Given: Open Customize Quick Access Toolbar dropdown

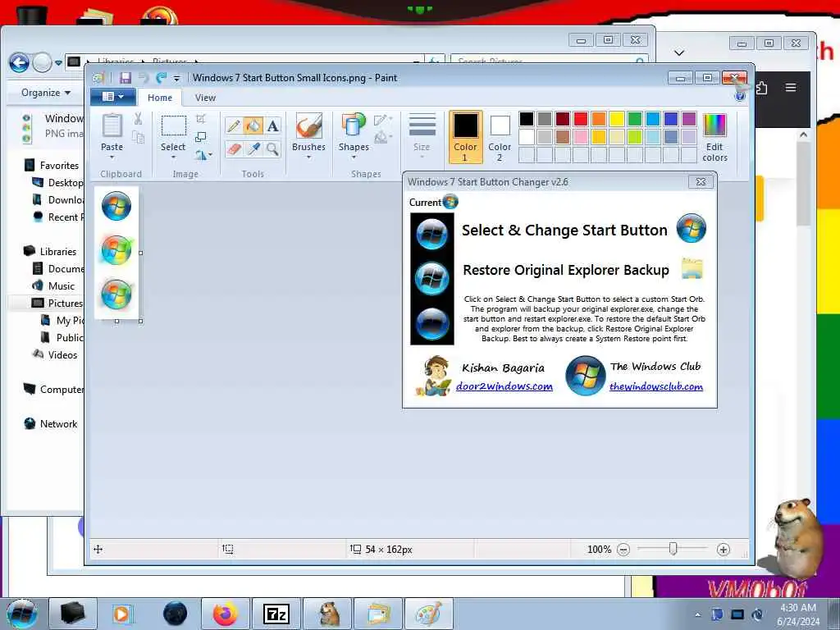Looking at the screenshot, I should pyautogui.click(x=177, y=78).
